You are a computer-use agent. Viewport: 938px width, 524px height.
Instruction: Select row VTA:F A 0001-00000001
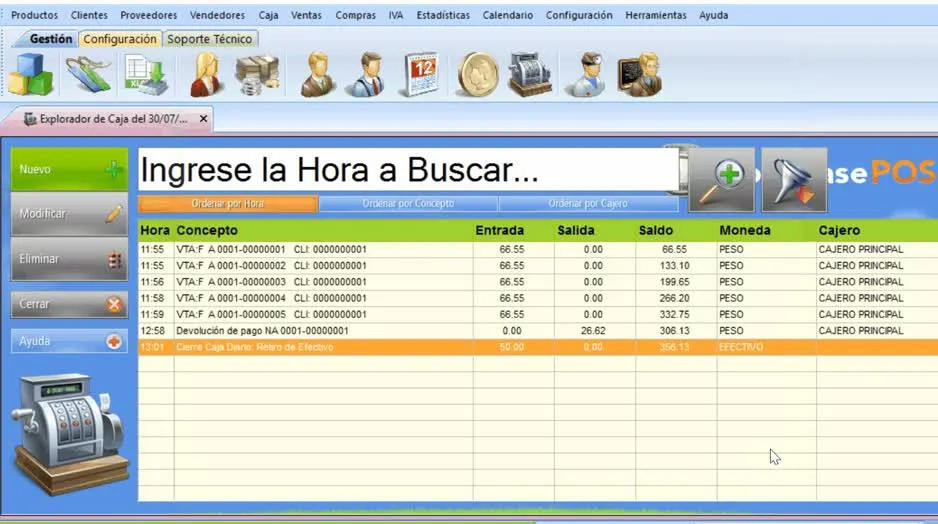(538, 249)
